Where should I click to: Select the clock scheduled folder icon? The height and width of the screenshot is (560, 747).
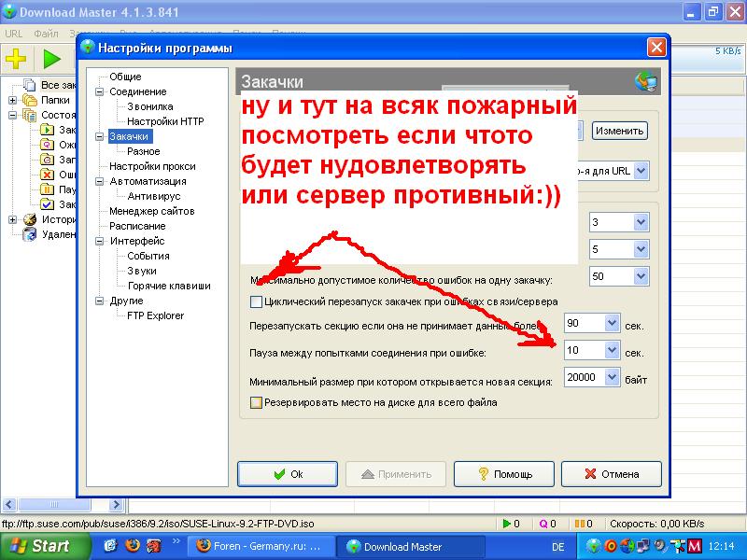[48, 160]
